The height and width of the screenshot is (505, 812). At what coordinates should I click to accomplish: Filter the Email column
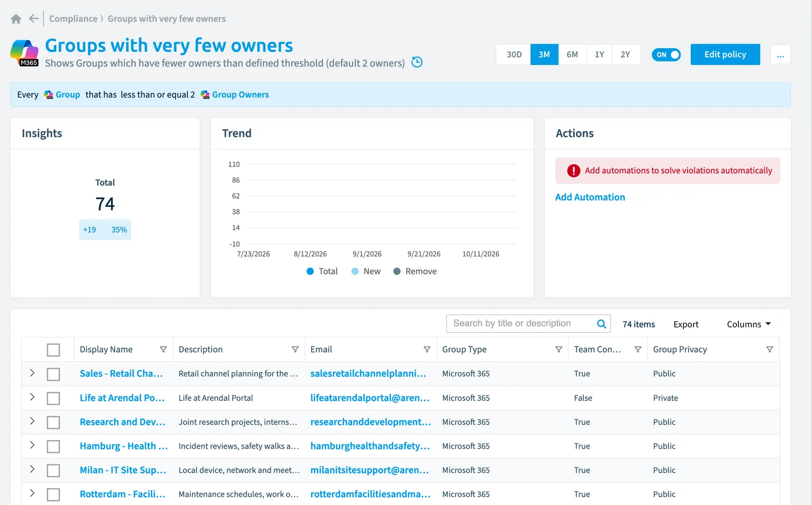click(427, 350)
